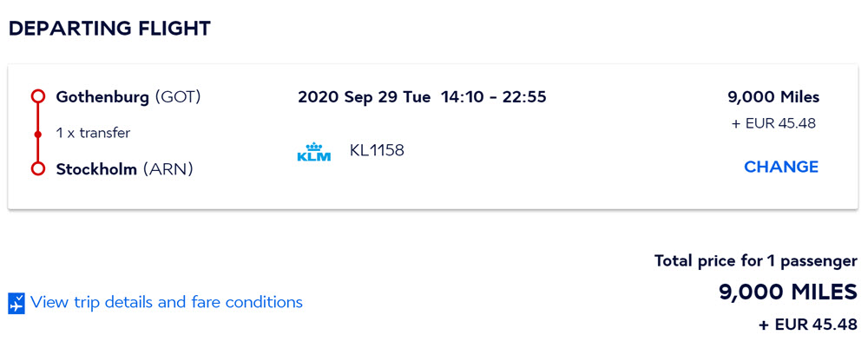Click the Gothenburg origin circle marker

pos(37,97)
